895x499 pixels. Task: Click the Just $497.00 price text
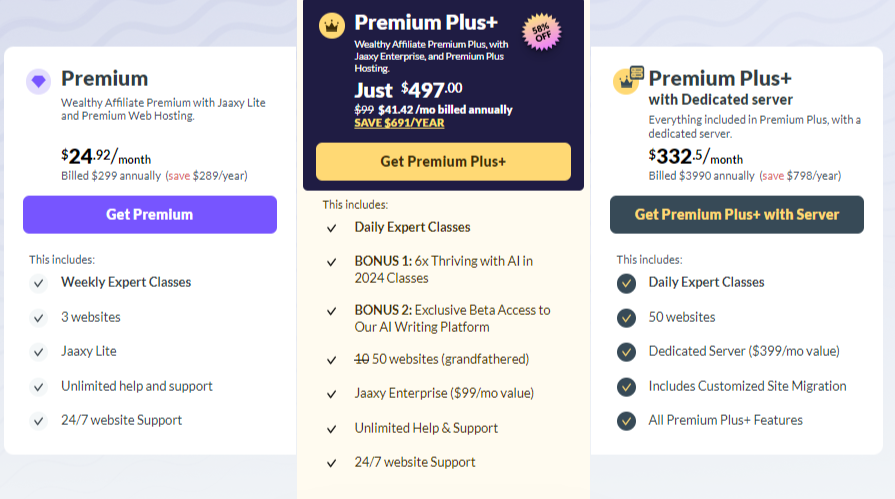(x=408, y=90)
